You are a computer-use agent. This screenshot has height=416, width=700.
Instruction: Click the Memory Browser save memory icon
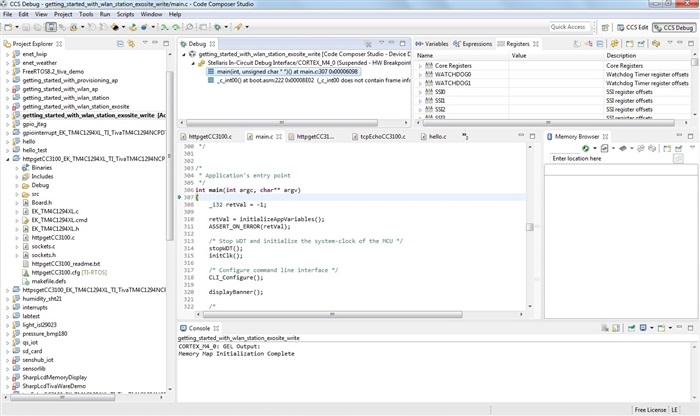604,148
